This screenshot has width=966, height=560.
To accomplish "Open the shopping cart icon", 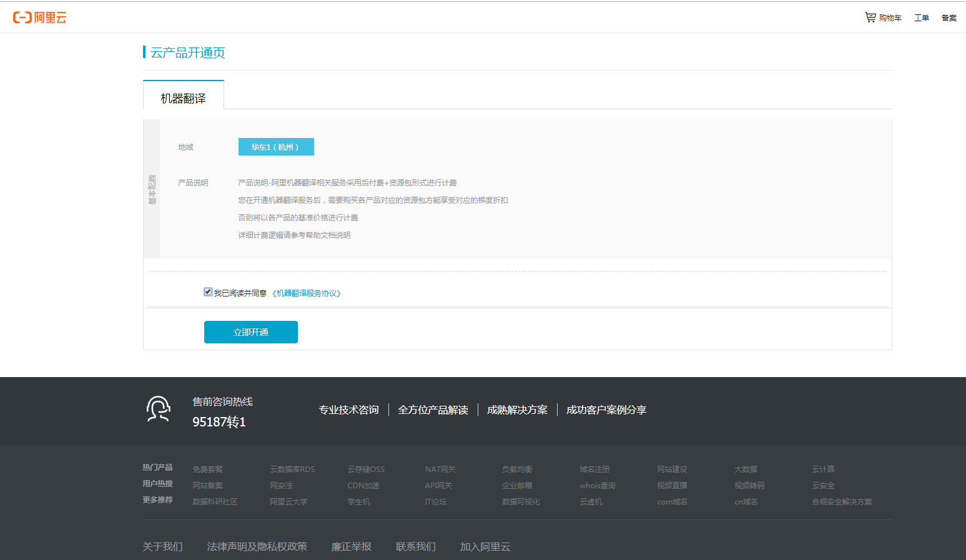I will pos(870,17).
